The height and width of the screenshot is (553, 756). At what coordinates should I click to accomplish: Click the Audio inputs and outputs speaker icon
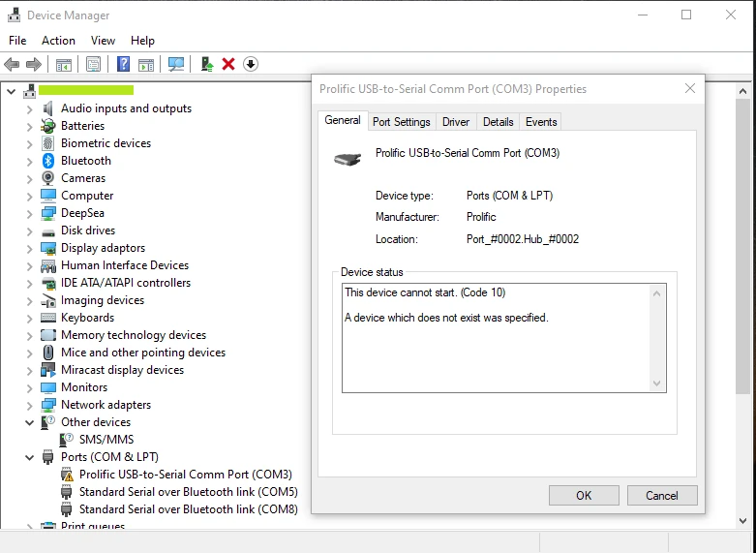48,108
